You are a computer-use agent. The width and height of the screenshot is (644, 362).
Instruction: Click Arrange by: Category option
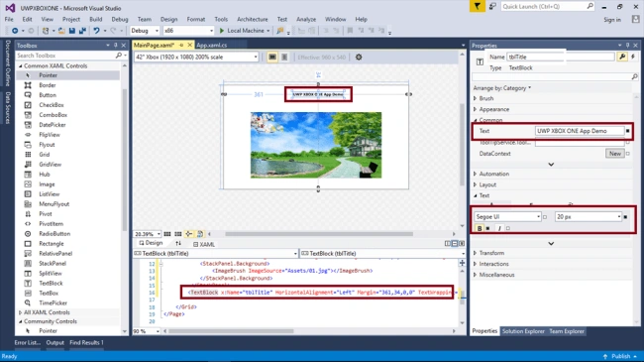point(502,88)
